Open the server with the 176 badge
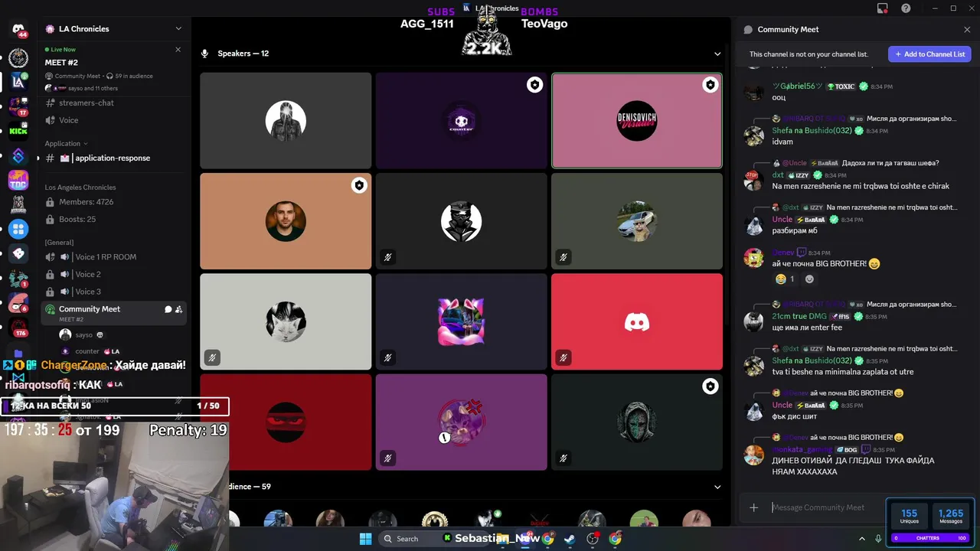Image resolution: width=980 pixels, height=551 pixels. tap(18, 328)
